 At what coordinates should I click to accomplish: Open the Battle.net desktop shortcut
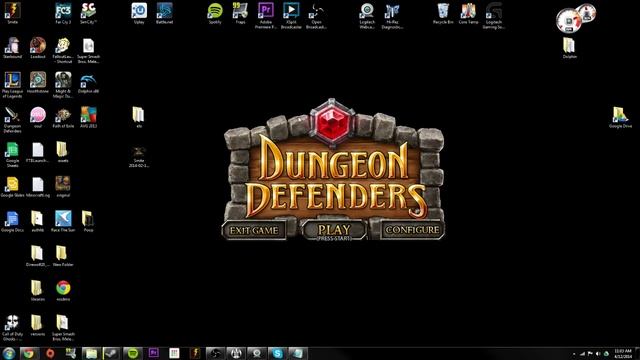click(x=164, y=13)
